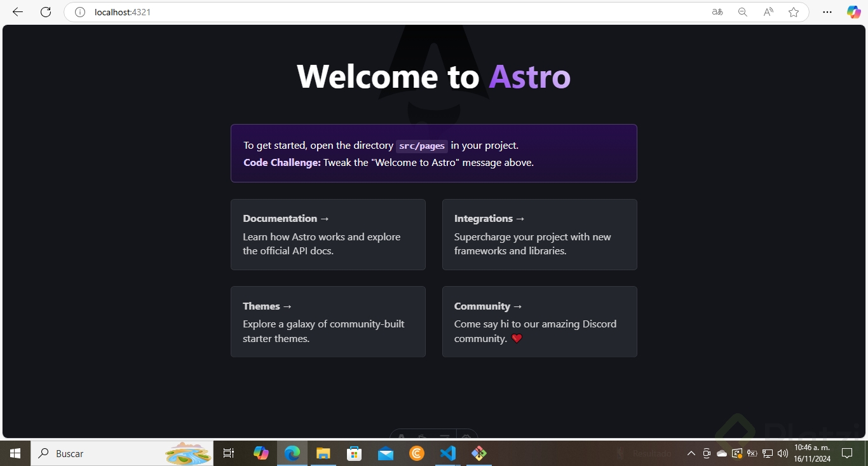Click the Meet Now camera tray icon
Viewport: 868px width, 466px height.
(x=707, y=453)
